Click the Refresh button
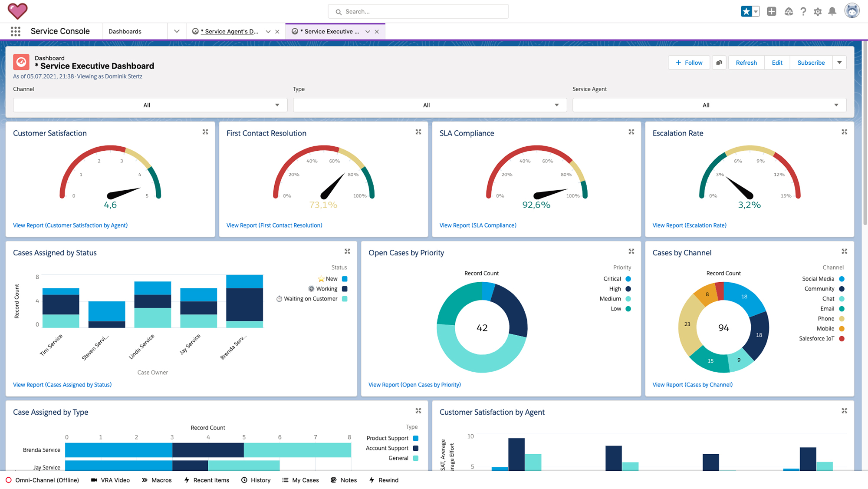Image resolution: width=868 pixels, height=489 pixels. coord(746,63)
